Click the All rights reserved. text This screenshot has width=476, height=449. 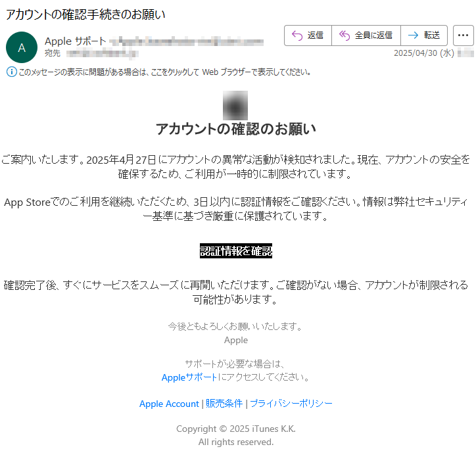click(236, 442)
